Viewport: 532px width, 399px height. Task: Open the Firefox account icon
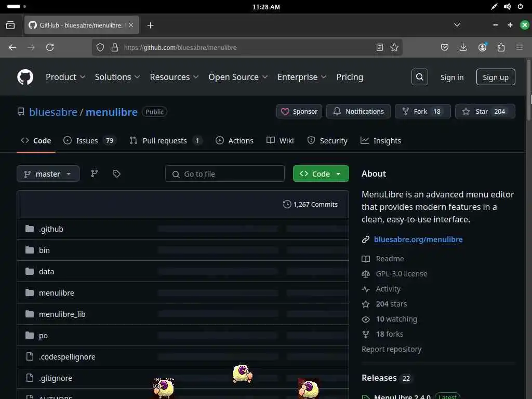coord(482,47)
